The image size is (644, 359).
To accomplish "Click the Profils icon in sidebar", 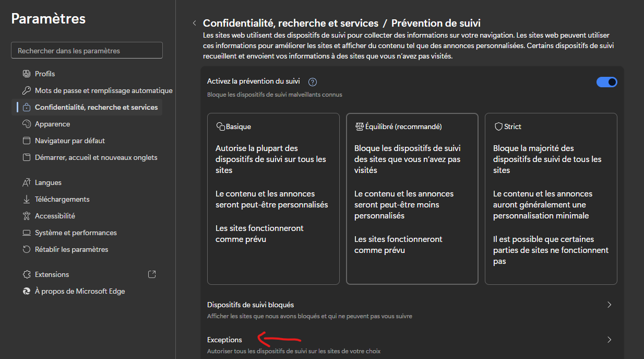I will point(27,74).
